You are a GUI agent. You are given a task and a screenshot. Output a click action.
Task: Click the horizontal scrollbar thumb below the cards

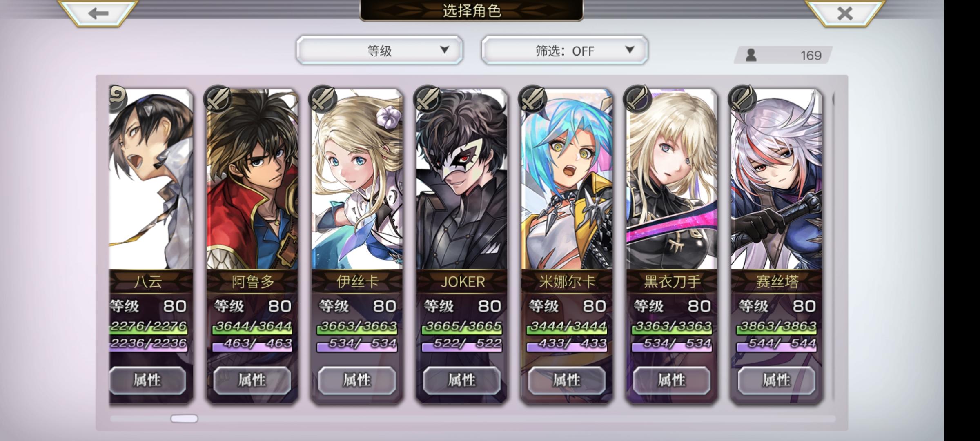184,419
